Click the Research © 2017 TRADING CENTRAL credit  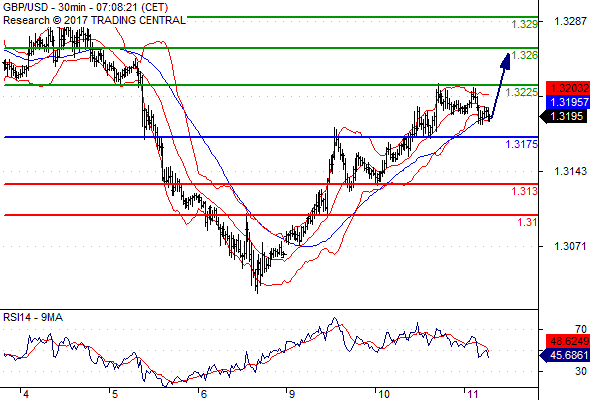click(x=94, y=20)
